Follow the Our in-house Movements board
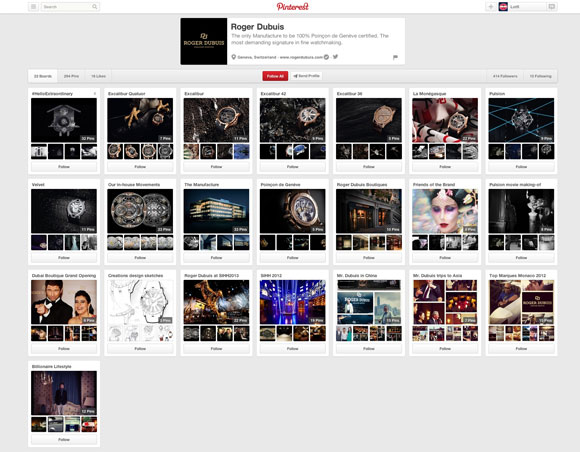 click(x=140, y=258)
